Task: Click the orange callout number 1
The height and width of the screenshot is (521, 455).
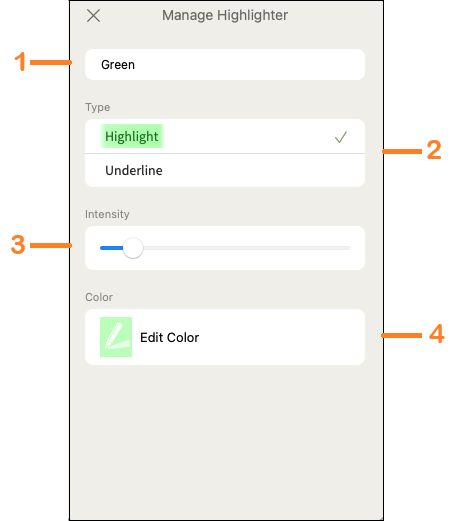Action: (x=20, y=62)
